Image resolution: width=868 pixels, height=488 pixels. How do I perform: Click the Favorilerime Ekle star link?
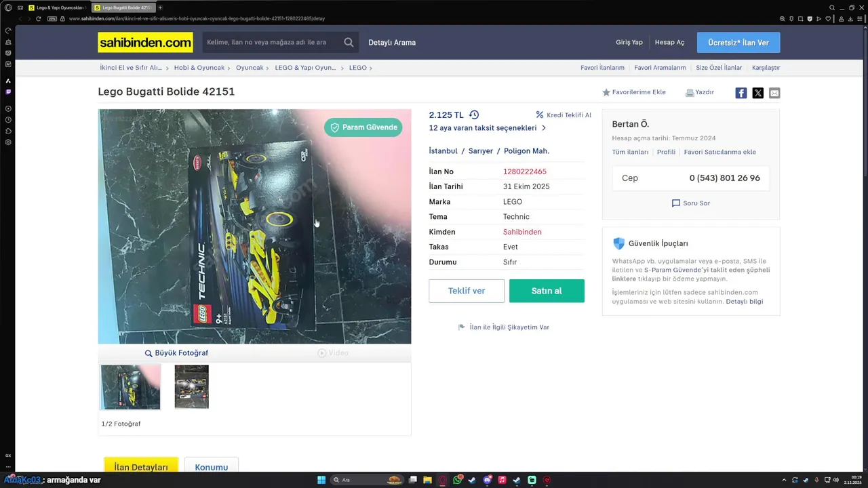pos(634,92)
